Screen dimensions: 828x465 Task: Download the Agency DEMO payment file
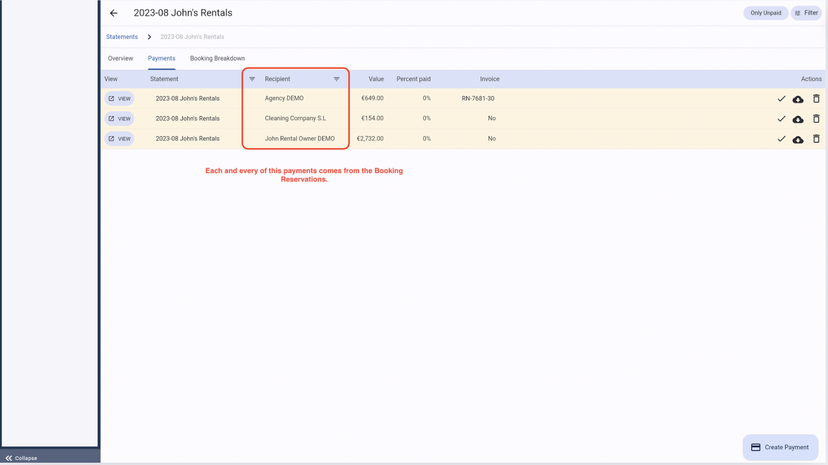(x=798, y=99)
